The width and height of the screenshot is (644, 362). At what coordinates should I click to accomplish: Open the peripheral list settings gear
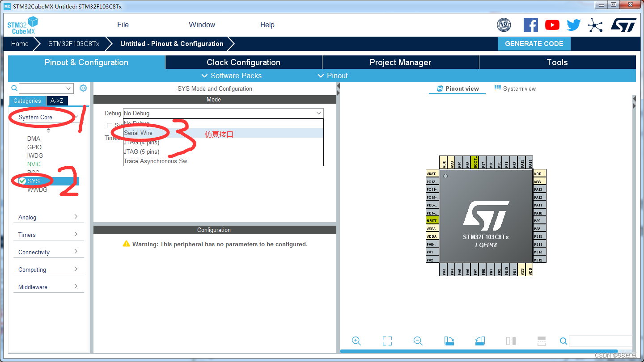click(83, 88)
